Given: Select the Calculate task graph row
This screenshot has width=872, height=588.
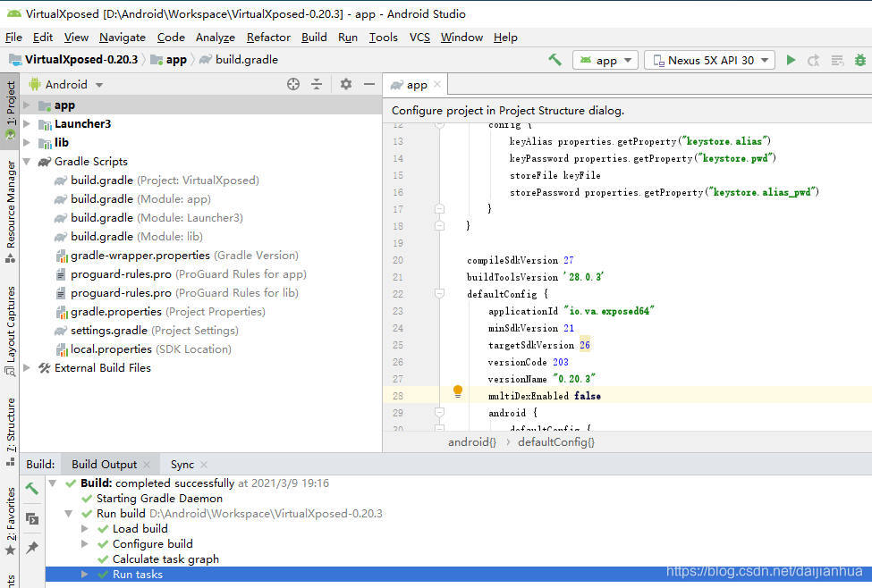Looking at the screenshot, I should coord(165,559).
